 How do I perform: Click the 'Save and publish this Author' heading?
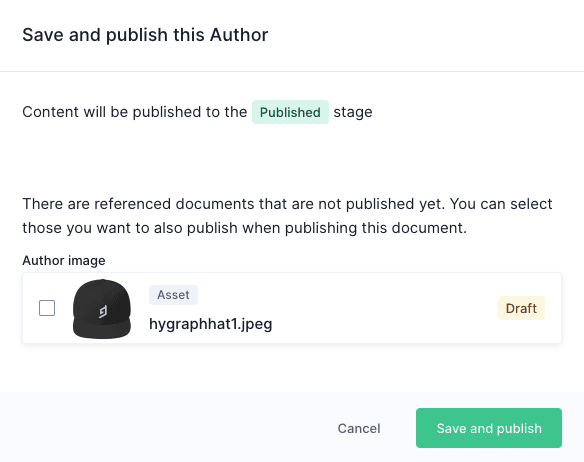point(145,35)
